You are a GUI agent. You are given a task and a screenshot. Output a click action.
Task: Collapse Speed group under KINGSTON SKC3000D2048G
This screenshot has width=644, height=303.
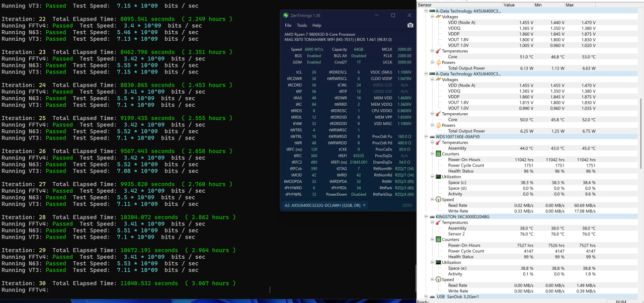432,279
